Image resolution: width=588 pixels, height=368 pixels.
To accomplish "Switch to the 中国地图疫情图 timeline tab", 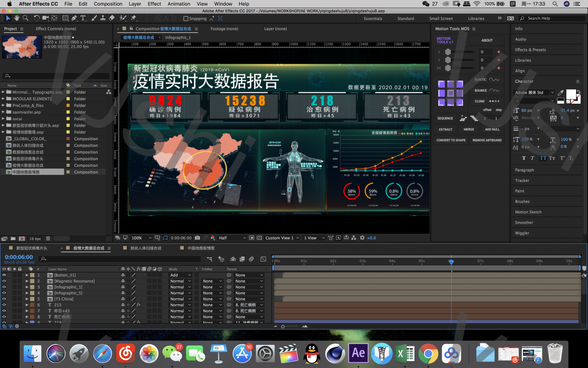I will coord(201,248).
